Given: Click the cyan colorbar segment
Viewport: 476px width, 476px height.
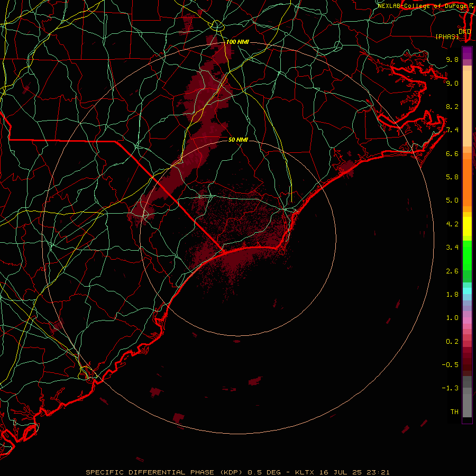Looking at the screenshot, I should tap(467, 290).
